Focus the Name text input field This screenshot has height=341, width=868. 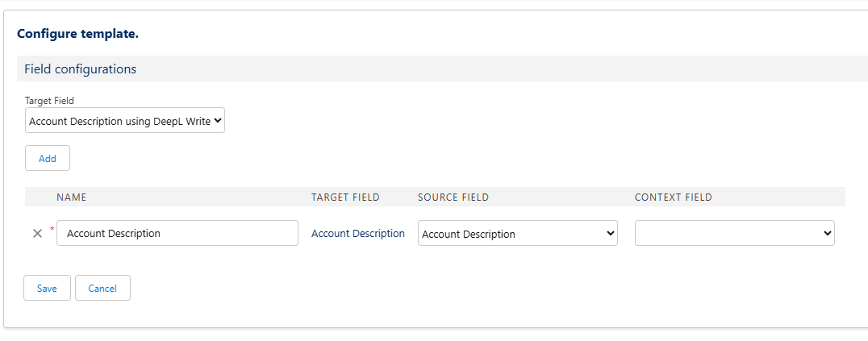[177, 233]
